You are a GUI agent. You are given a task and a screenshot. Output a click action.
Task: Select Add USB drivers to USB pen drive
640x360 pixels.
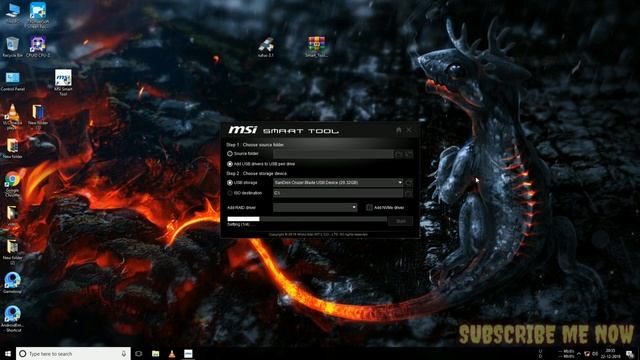tap(230, 164)
